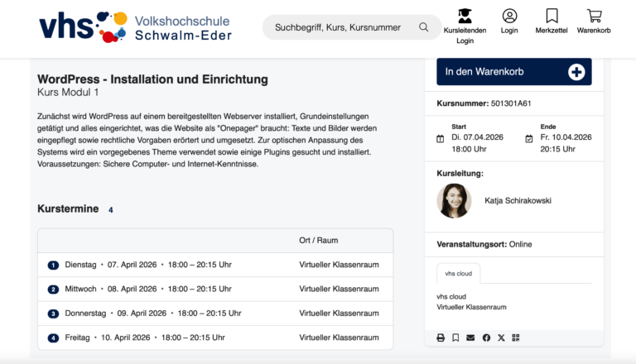Screen dimensions: 636x364
Task: Select the Freitag 10. April 2026 row
Action: pyautogui.click(x=215, y=338)
